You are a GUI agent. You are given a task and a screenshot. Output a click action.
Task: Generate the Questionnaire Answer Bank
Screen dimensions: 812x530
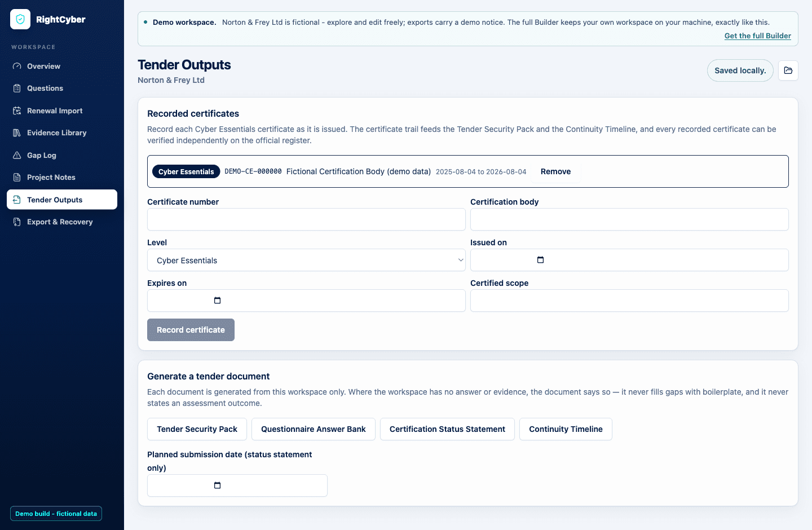tap(313, 429)
